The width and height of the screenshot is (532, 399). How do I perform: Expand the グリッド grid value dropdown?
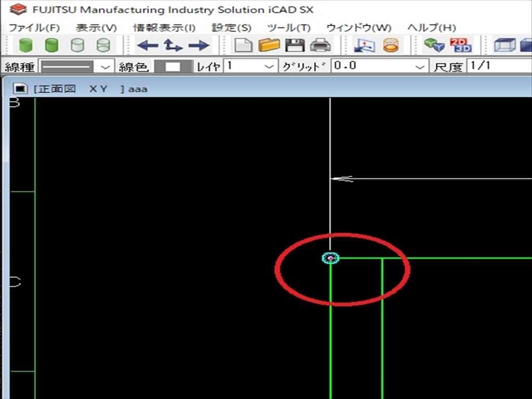(420, 66)
